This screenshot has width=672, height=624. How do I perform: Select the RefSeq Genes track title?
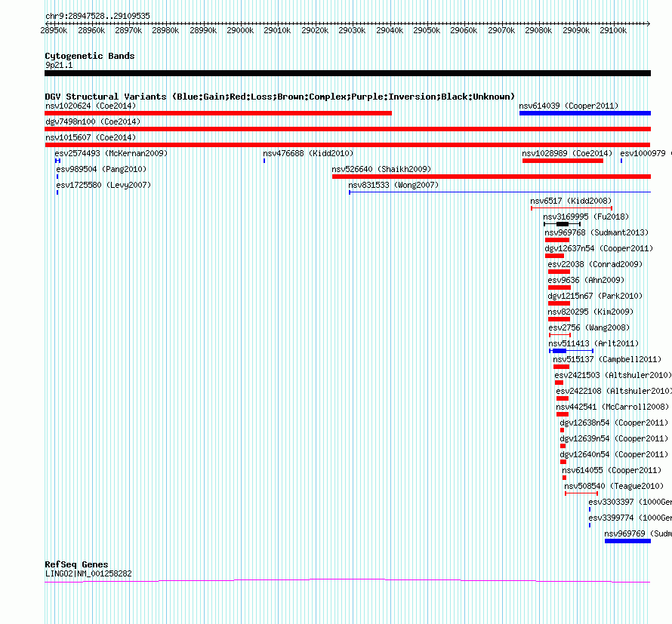(x=76, y=564)
